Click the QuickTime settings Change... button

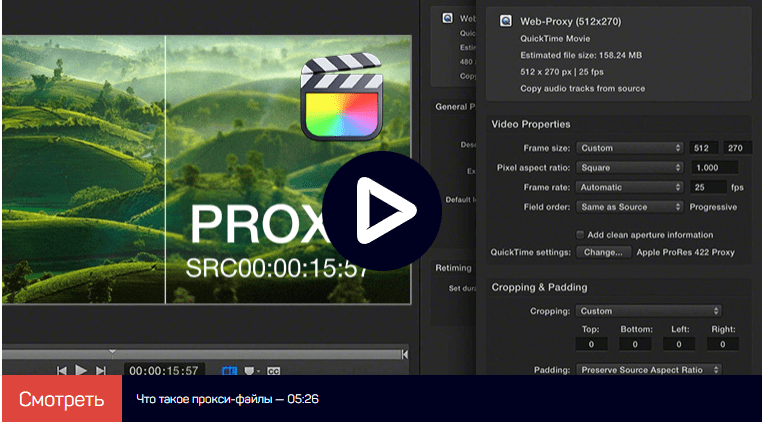tap(604, 252)
